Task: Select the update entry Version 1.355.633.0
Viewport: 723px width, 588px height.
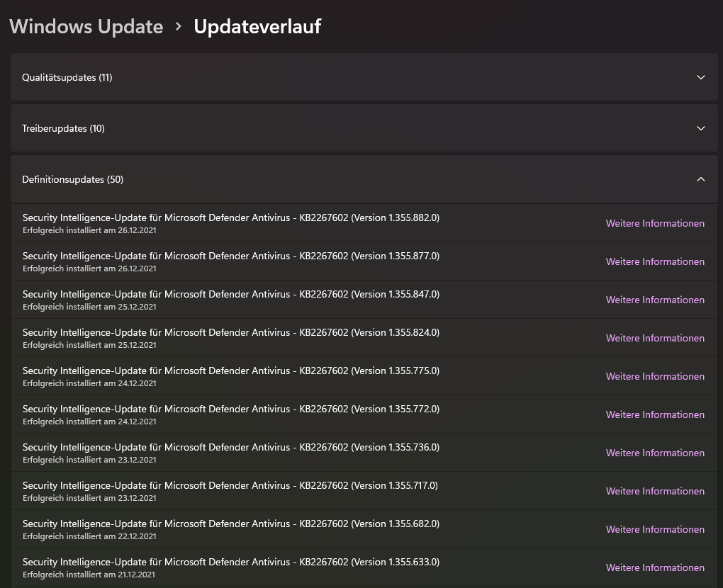Action: (x=364, y=567)
